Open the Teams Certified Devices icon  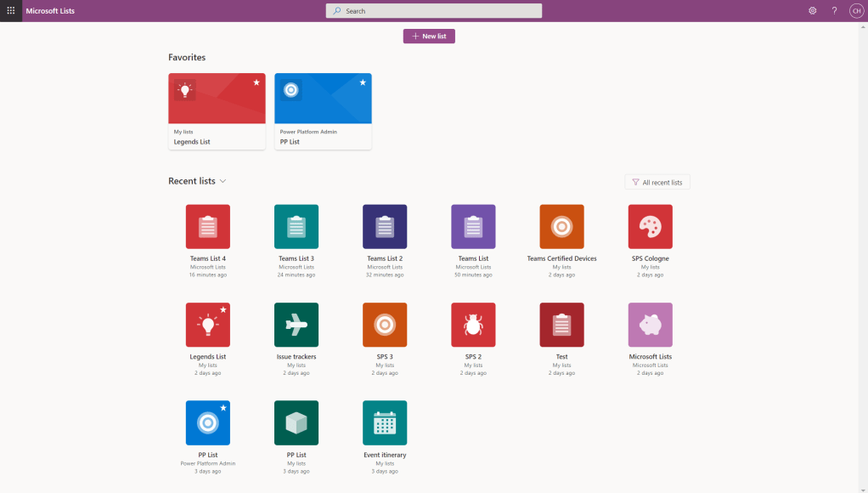click(x=561, y=227)
